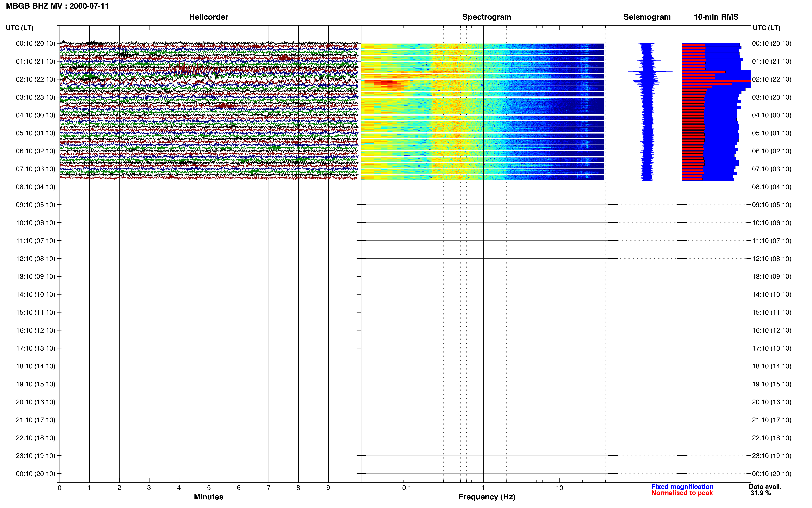Select the 04:10 (00:10) label on the left axis

[36, 115]
